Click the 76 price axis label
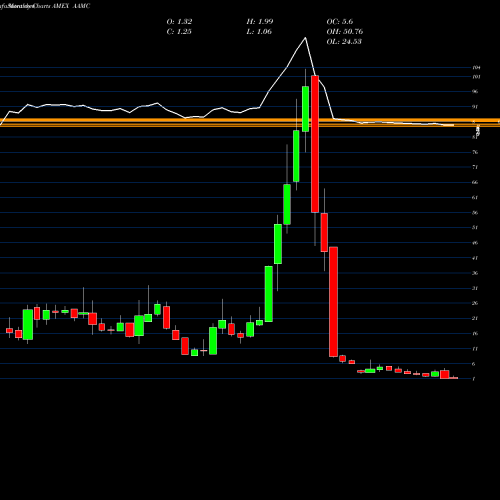Image resolution: width=500 pixels, height=500 pixels. tap(475, 152)
